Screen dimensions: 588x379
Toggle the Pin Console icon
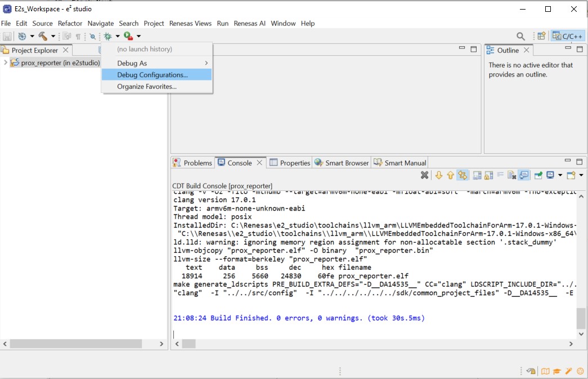coord(538,175)
